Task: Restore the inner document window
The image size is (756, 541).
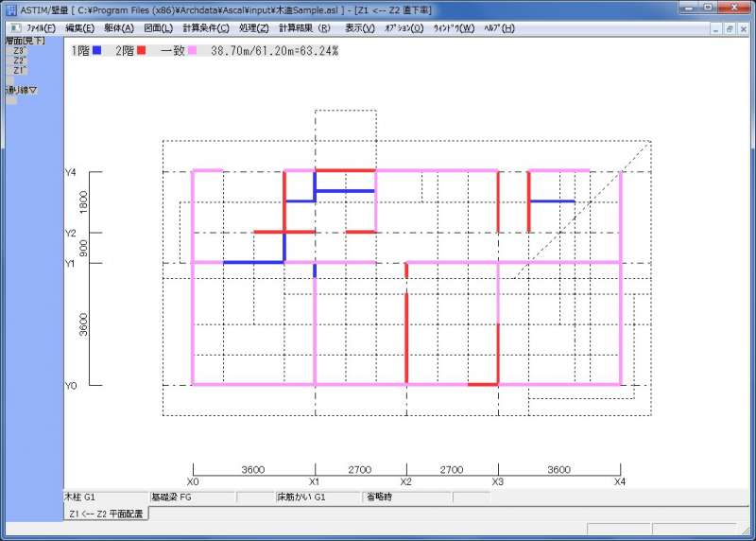Action: [729, 28]
